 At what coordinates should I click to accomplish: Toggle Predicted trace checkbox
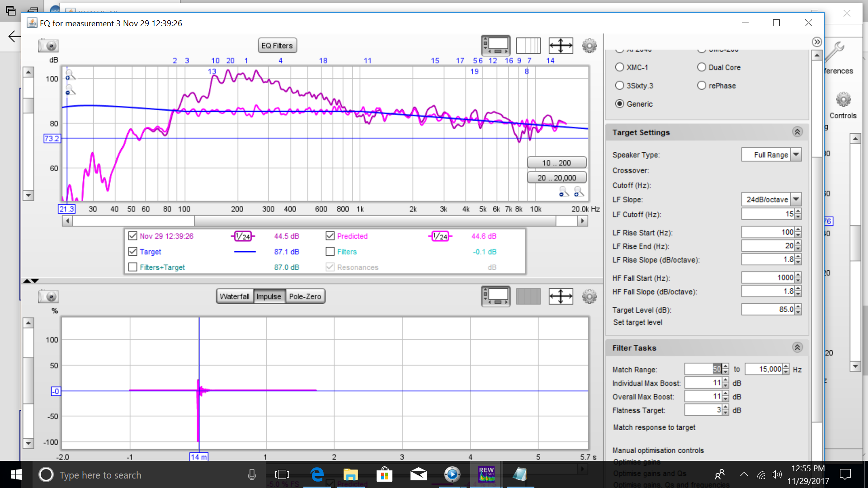330,236
